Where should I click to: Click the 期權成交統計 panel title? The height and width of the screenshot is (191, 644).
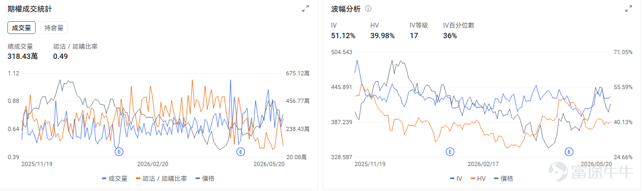[30, 9]
